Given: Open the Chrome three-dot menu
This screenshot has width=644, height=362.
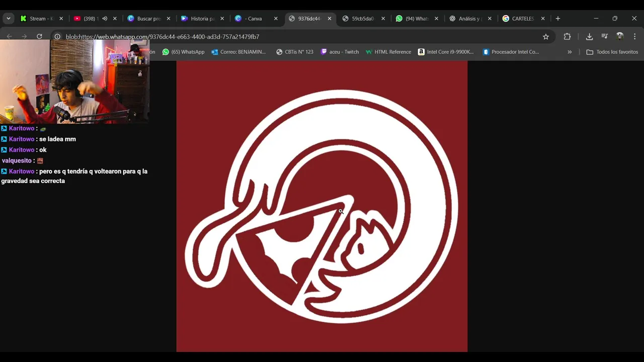Looking at the screenshot, I should [635, 37].
